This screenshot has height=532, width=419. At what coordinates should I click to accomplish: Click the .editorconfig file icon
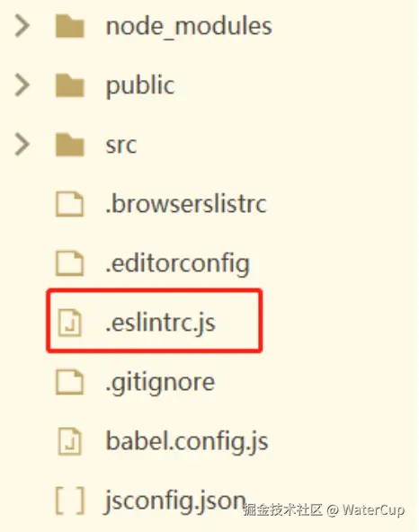[x=69, y=263]
